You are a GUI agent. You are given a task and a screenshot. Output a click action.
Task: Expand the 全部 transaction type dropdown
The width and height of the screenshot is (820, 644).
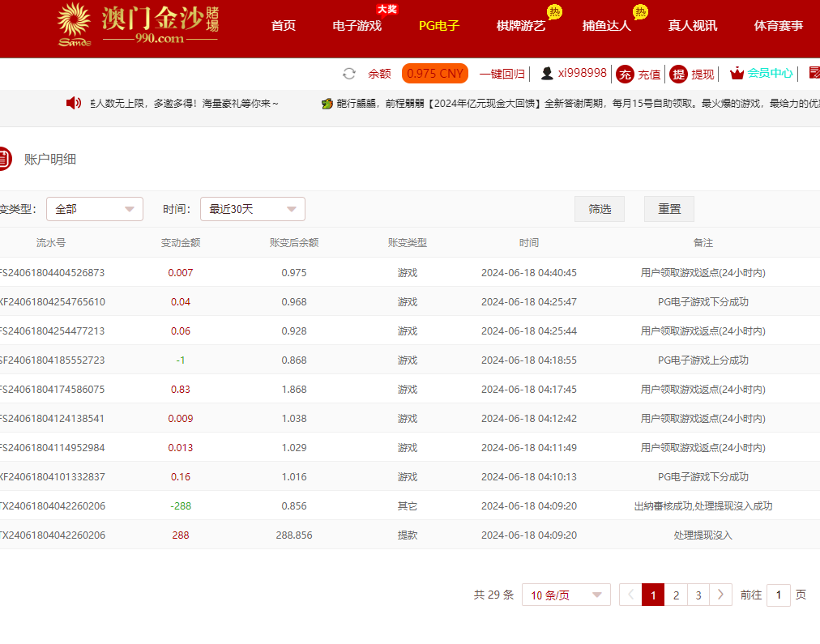click(95, 209)
